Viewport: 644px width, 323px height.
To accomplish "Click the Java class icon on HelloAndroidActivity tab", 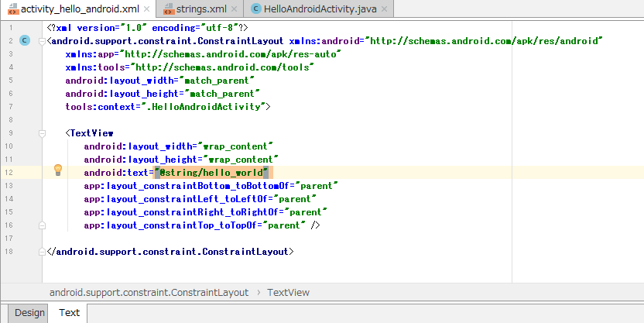I will tap(256, 9).
